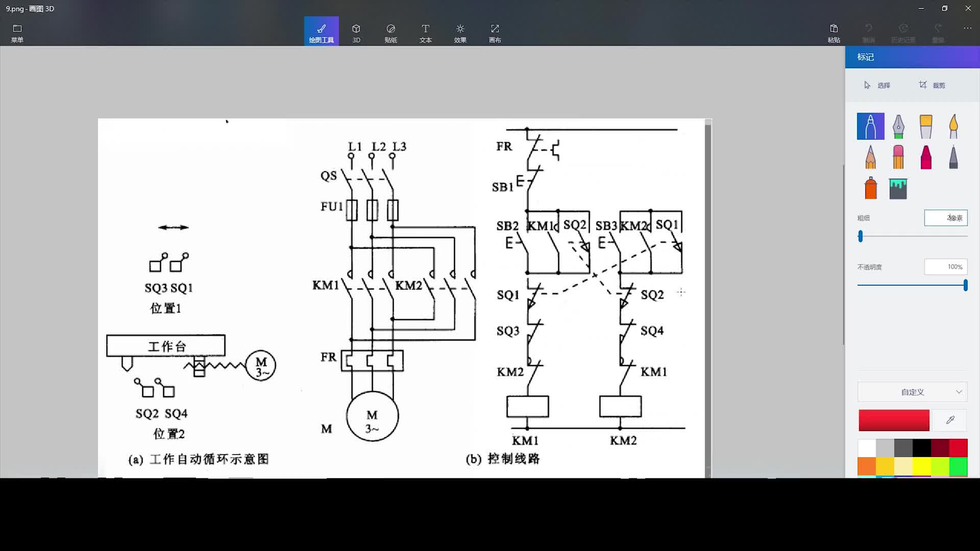Image resolution: width=980 pixels, height=551 pixels.
Task: Choose the 选择 select tool
Action: pyautogui.click(x=877, y=85)
